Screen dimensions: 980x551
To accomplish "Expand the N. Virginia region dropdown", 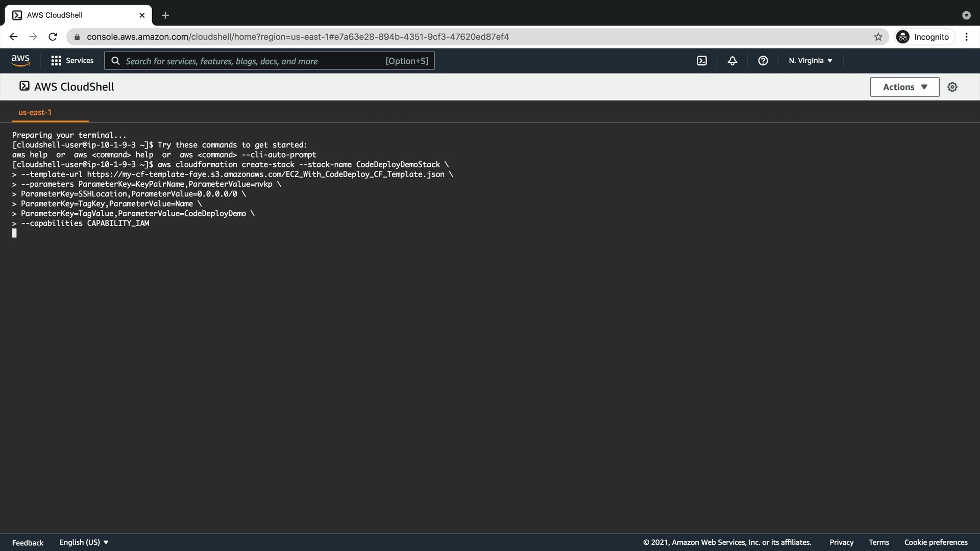I will [810, 61].
